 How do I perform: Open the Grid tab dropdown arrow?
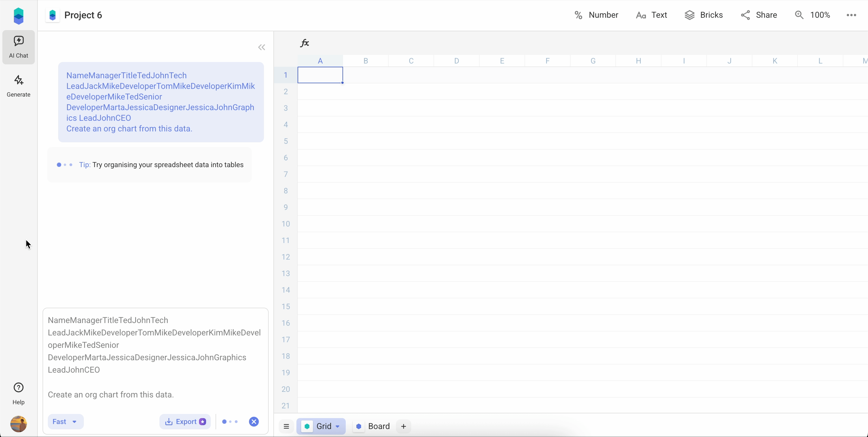pyautogui.click(x=338, y=426)
